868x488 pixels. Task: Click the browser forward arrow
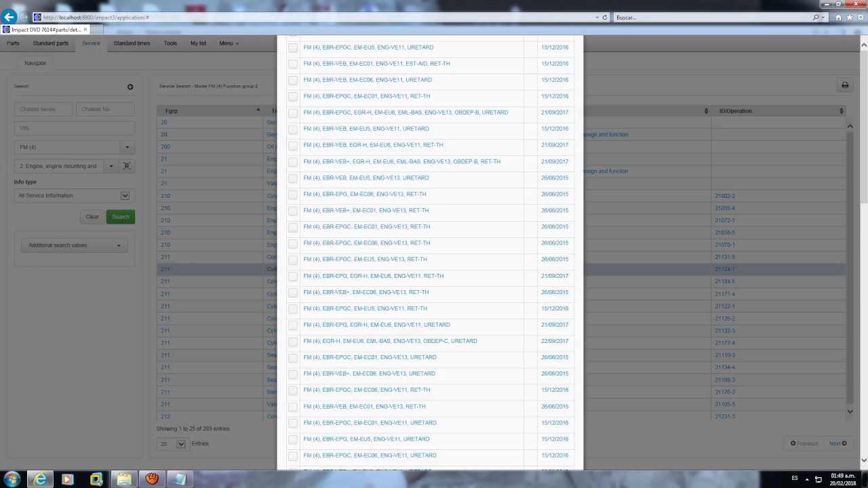point(24,17)
